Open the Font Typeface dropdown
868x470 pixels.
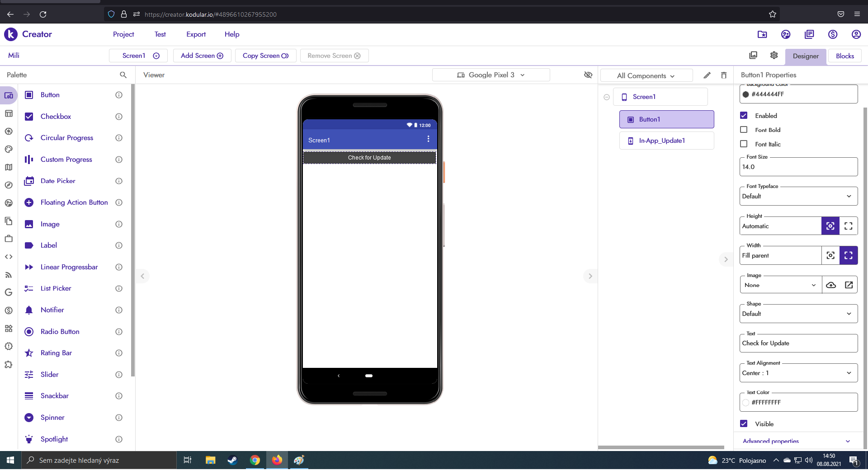point(798,196)
